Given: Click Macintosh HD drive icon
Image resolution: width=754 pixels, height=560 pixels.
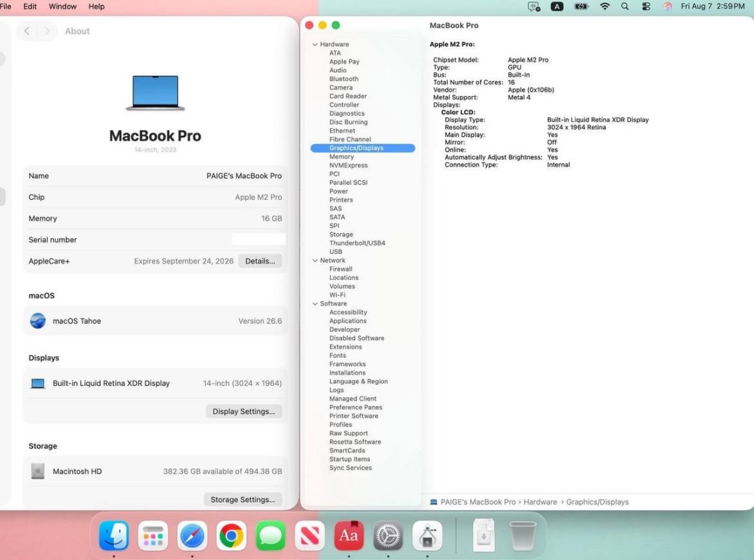Looking at the screenshot, I should tap(37, 471).
